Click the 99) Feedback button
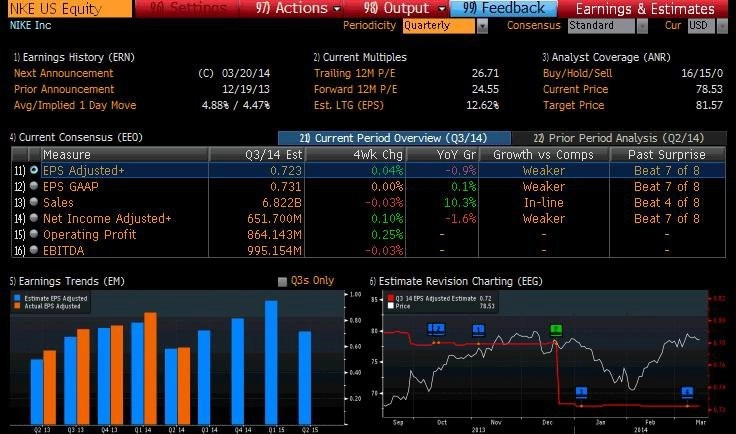This screenshot has width=736, height=434. [504, 8]
